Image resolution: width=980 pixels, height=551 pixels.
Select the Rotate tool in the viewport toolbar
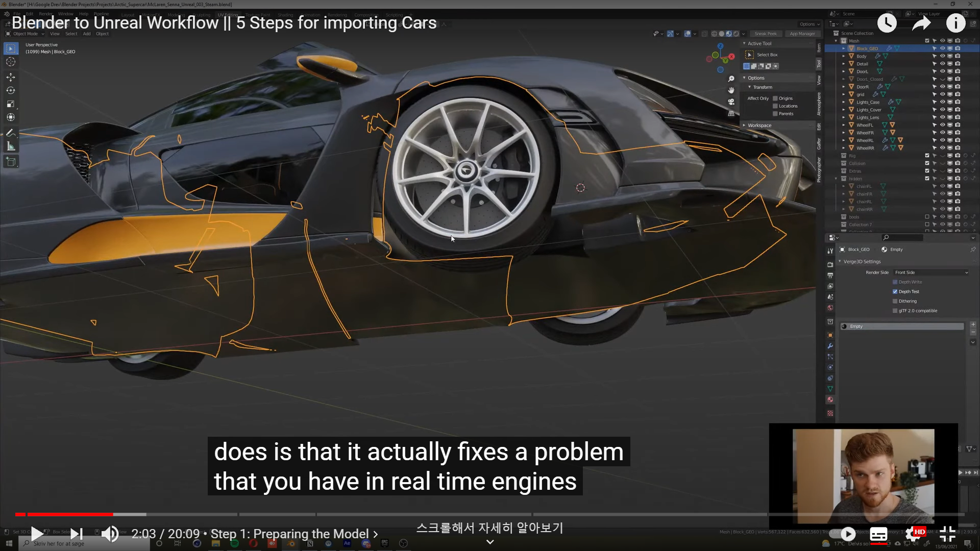[x=11, y=90]
